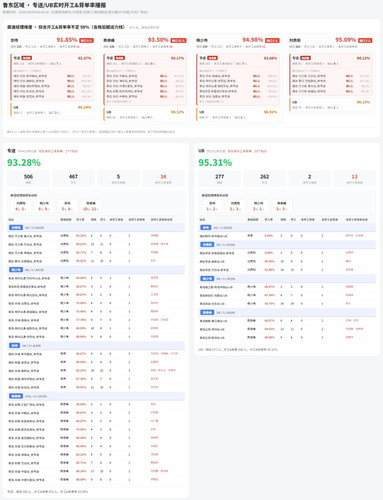Click the UB panel heading above 95.31%
Screen dimensions: 383x500
coord(201,151)
